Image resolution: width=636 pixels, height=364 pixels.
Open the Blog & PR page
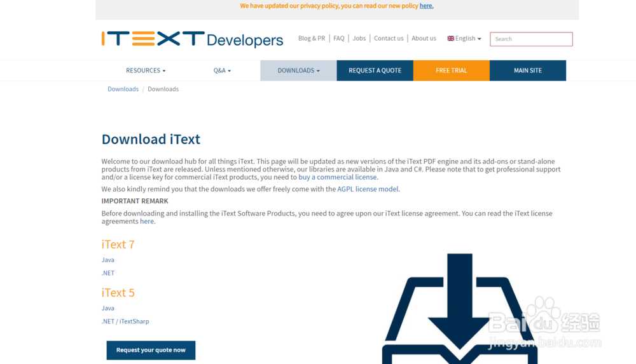coord(312,39)
